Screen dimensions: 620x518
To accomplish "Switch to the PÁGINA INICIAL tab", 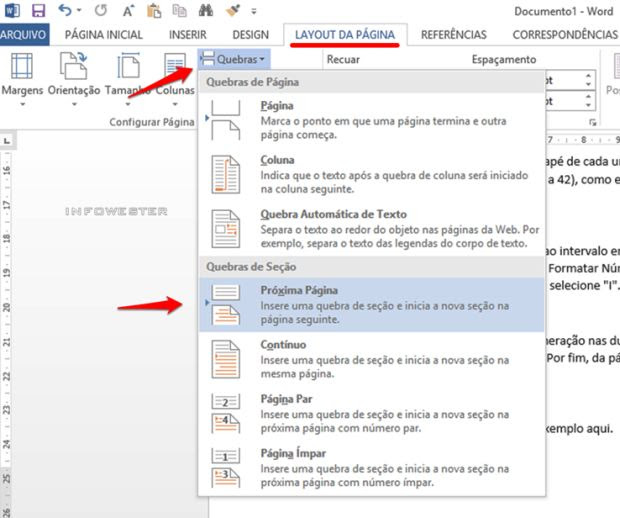I will 104,35.
